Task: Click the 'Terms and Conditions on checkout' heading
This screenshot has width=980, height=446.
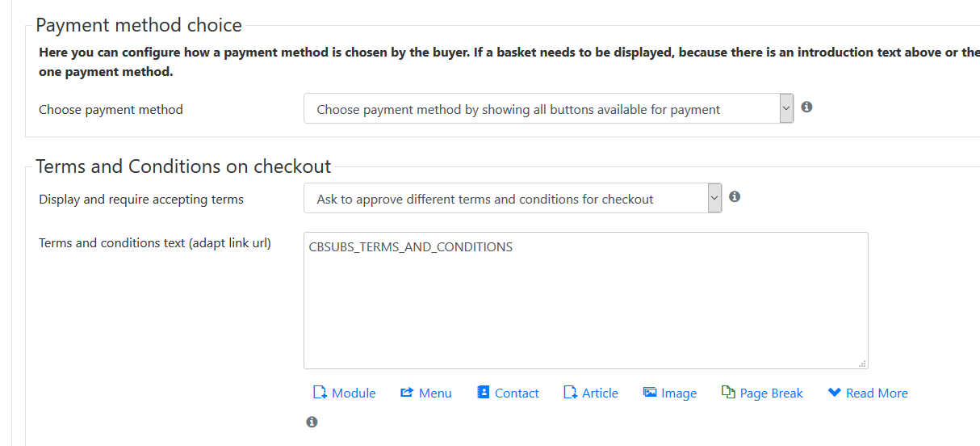Action: point(183,166)
